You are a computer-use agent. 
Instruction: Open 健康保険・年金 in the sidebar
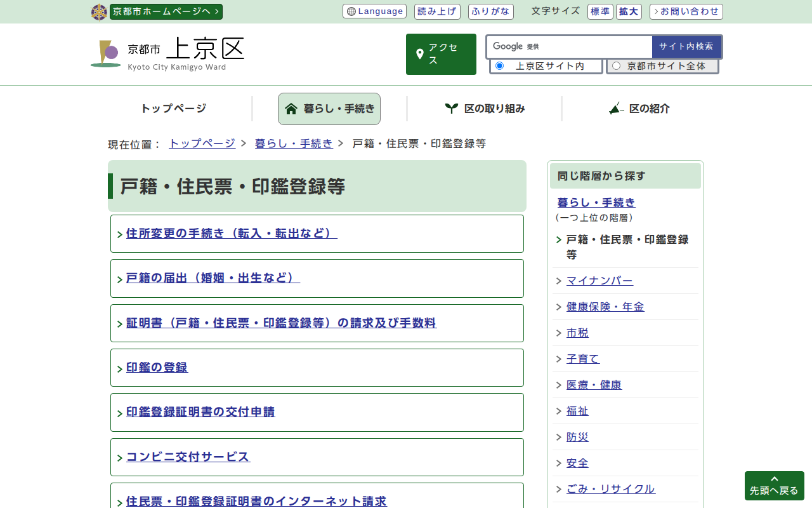pos(605,307)
